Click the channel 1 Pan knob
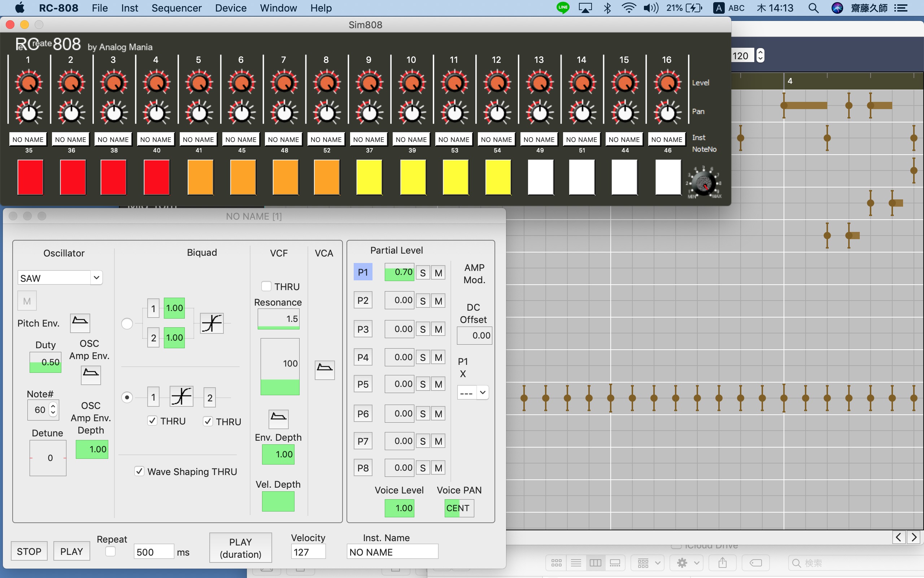Screen dimensions: 924x578 click(x=28, y=113)
